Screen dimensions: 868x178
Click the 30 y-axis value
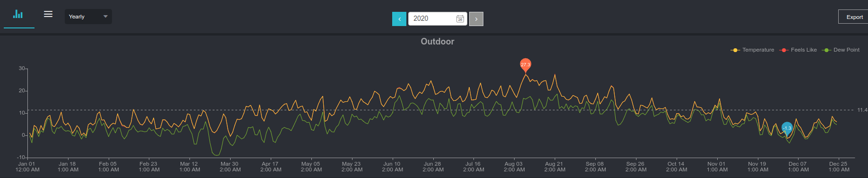22,68
